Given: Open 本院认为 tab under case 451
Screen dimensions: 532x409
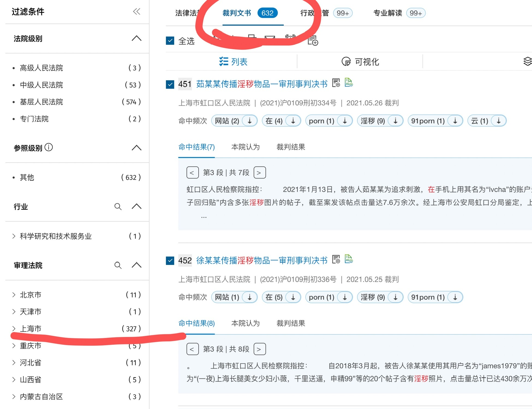Looking at the screenshot, I should click(x=245, y=147).
